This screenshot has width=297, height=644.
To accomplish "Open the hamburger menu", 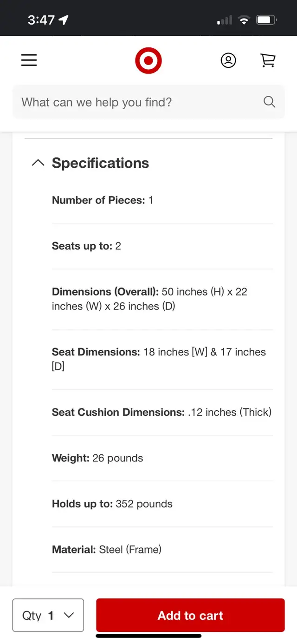I will tap(29, 60).
